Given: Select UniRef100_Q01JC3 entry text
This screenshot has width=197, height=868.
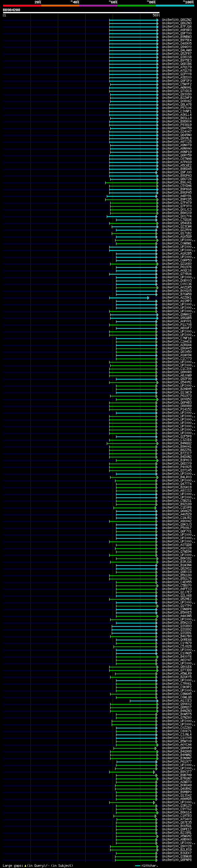Looking at the screenshot, I should (x=177, y=210).
